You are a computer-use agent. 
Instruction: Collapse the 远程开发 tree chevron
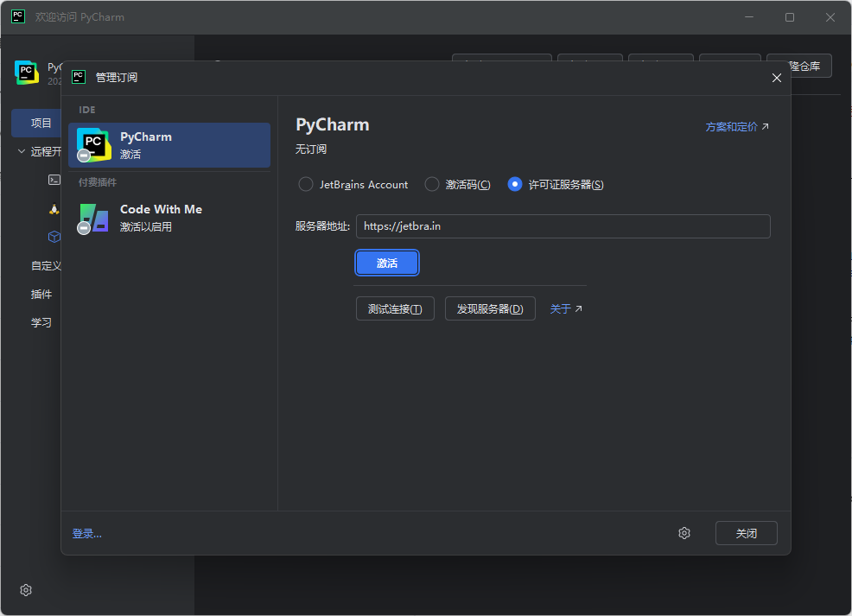click(x=22, y=151)
